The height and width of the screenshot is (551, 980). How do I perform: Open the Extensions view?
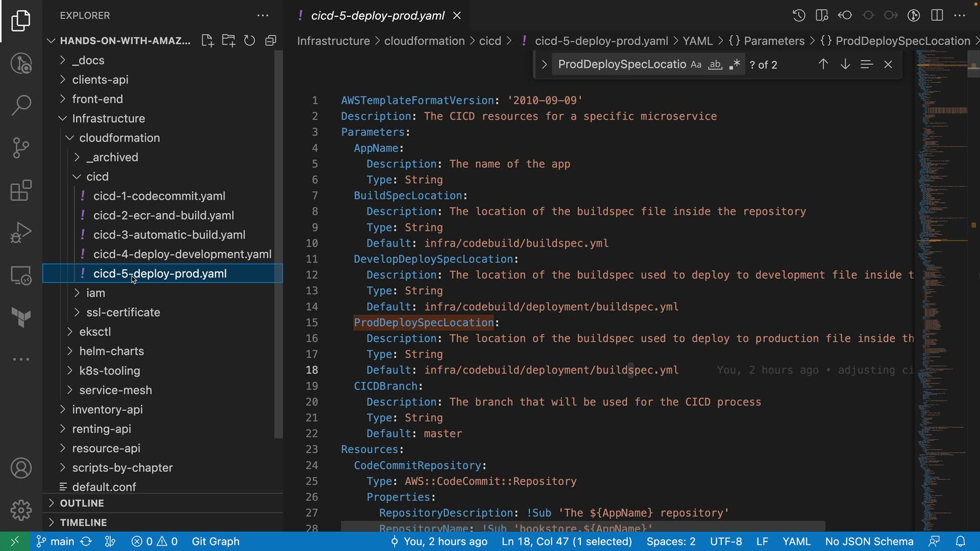pyautogui.click(x=21, y=191)
